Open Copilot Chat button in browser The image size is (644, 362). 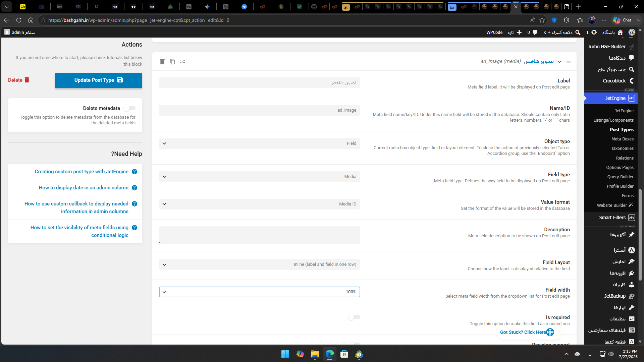click(x=623, y=20)
